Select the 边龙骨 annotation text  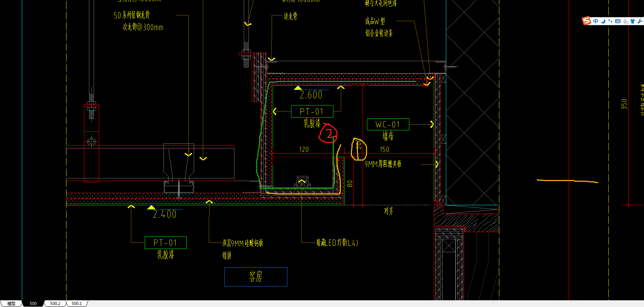coord(290,16)
